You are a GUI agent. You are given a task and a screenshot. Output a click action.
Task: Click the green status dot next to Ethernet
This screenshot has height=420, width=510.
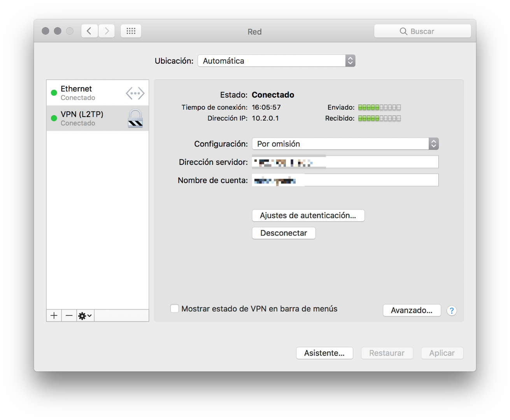54,93
